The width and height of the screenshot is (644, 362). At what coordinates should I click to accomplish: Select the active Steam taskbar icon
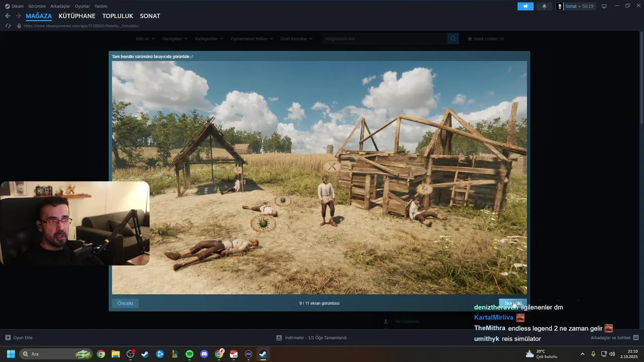tap(263, 354)
